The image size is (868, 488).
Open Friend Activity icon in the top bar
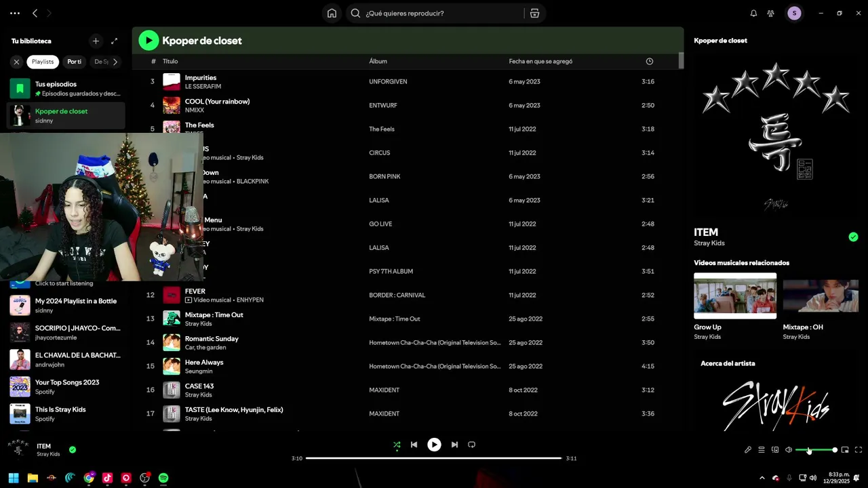click(771, 13)
